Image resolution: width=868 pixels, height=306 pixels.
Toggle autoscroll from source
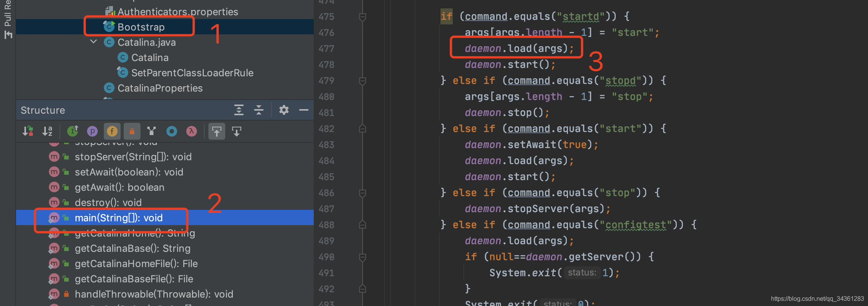(x=237, y=131)
